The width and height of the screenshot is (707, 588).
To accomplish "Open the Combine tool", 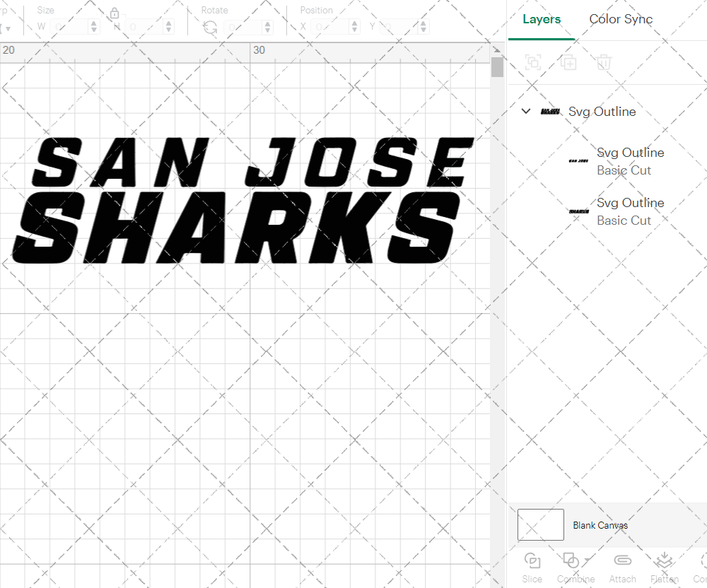I will (x=575, y=568).
